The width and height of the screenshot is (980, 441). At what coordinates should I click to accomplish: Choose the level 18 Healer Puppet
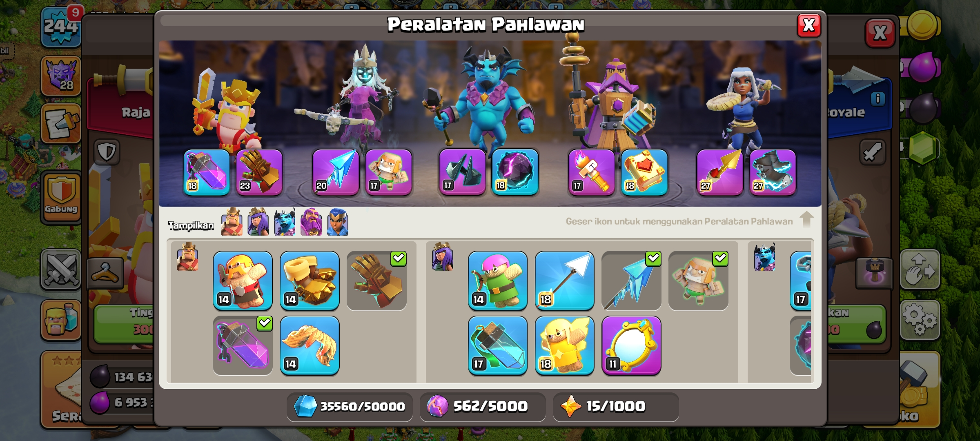point(565,345)
